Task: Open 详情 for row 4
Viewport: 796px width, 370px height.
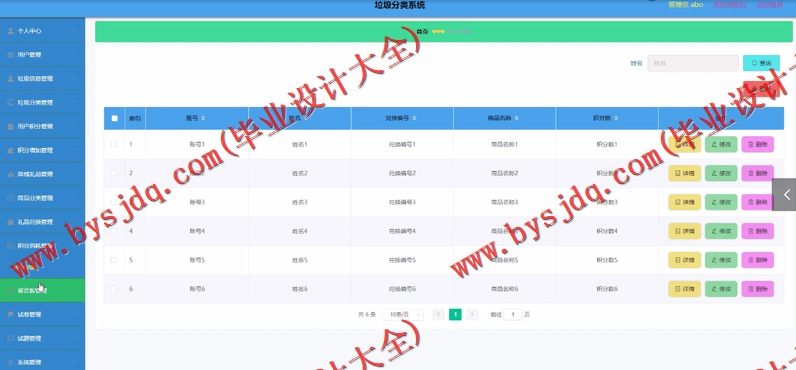Action: [684, 231]
